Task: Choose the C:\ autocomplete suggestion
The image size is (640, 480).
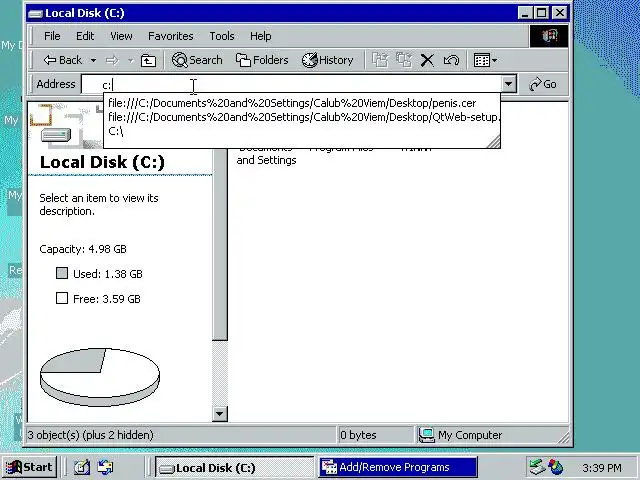Action: coord(302,131)
